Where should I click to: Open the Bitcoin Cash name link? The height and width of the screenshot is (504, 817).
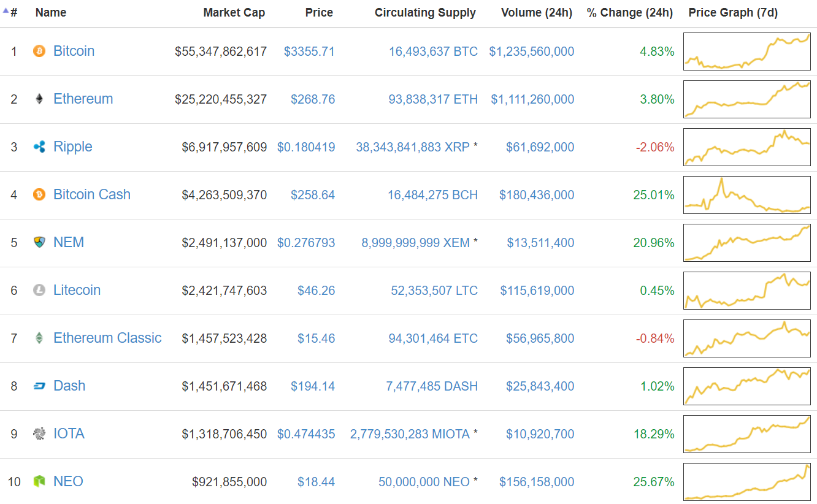(92, 195)
